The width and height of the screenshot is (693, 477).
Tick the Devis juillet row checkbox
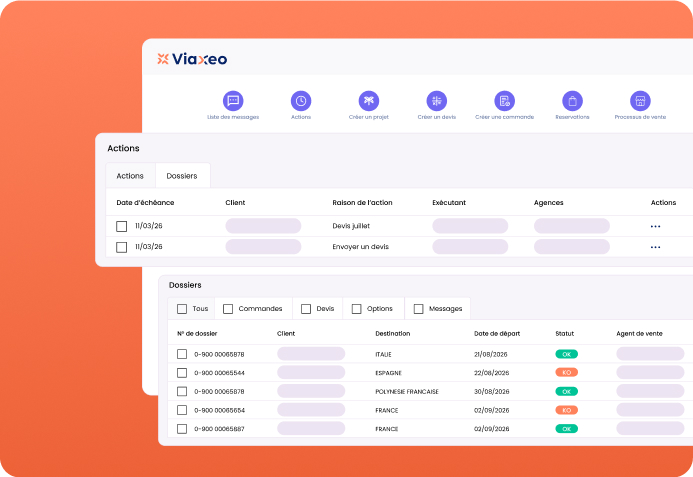(x=122, y=226)
